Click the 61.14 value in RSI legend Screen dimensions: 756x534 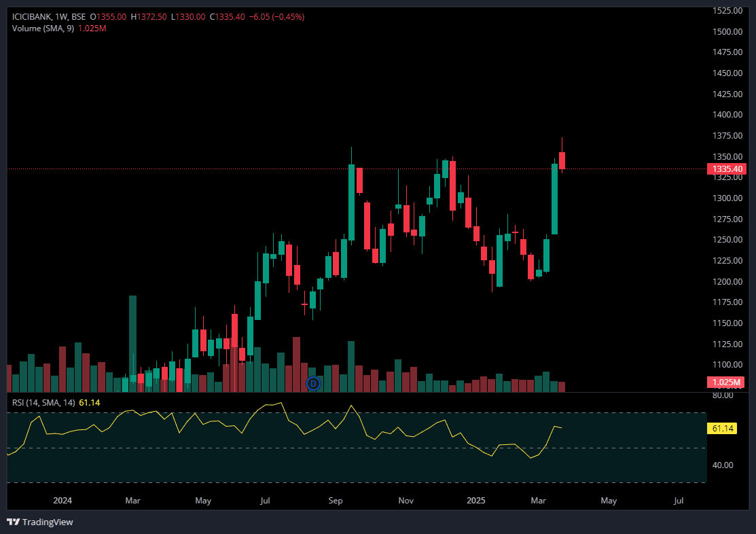(89, 402)
